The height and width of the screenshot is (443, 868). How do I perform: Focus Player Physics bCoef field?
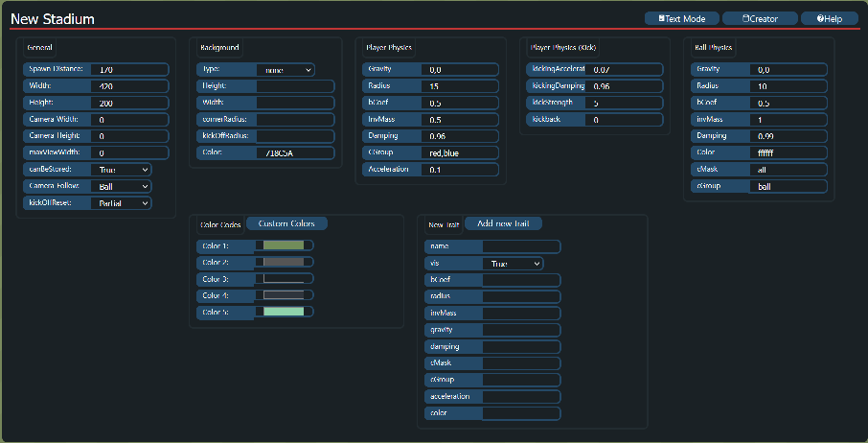tap(460, 103)
